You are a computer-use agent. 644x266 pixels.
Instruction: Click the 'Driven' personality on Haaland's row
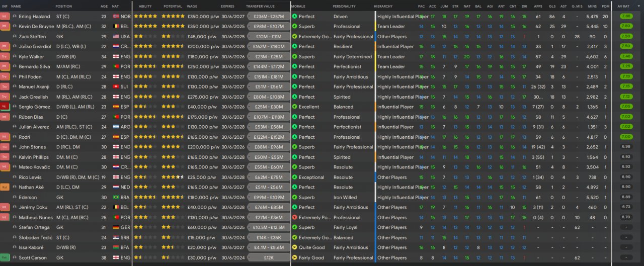click(x=341, y=17)
